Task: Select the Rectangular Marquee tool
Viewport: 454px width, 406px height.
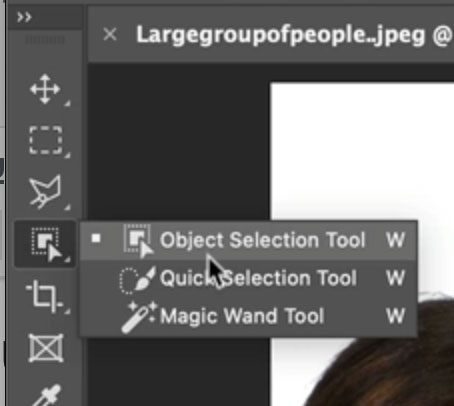Action: [46, 140]
